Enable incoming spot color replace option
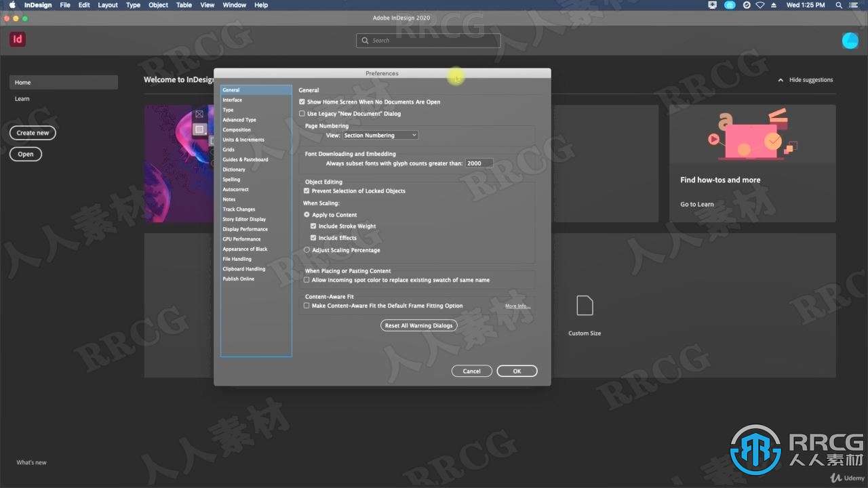 click(307, 280)
